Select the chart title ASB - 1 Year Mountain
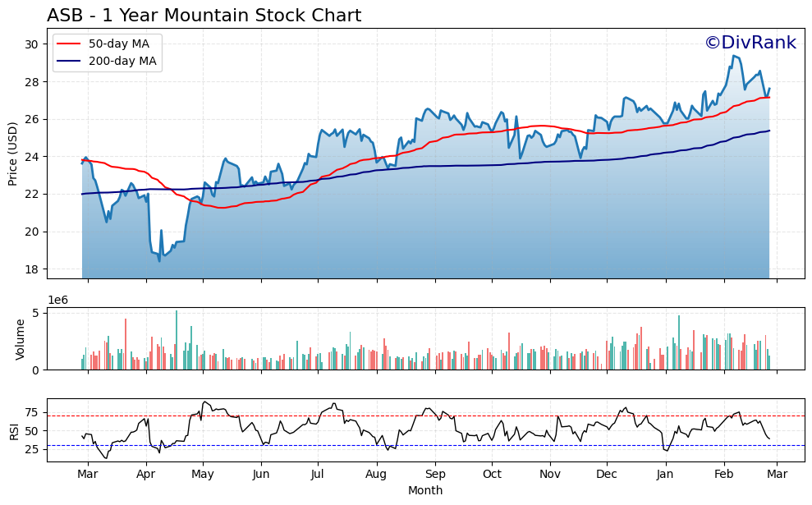812x505 pixels. [x=205, y=14]
